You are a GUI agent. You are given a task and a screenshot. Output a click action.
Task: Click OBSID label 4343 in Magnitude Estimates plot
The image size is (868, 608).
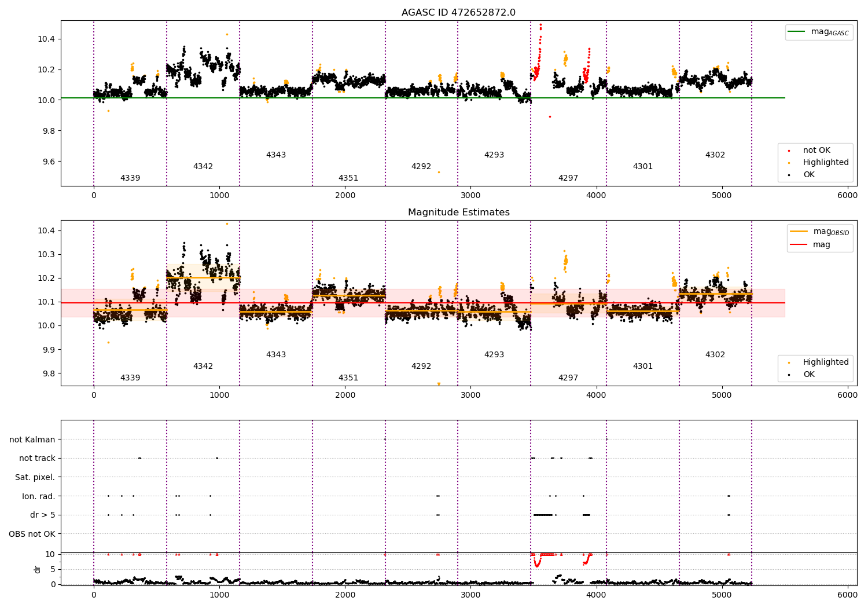coord(276,355)
